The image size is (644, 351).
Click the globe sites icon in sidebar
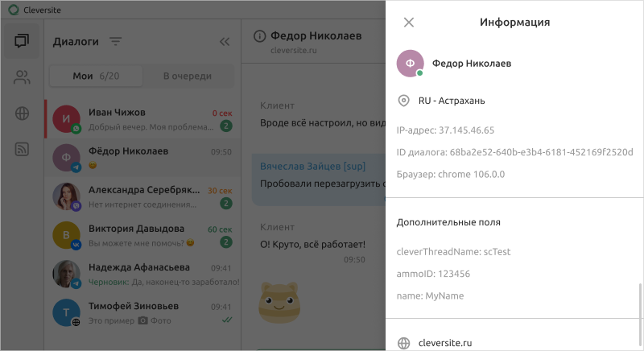pos(22,114)
